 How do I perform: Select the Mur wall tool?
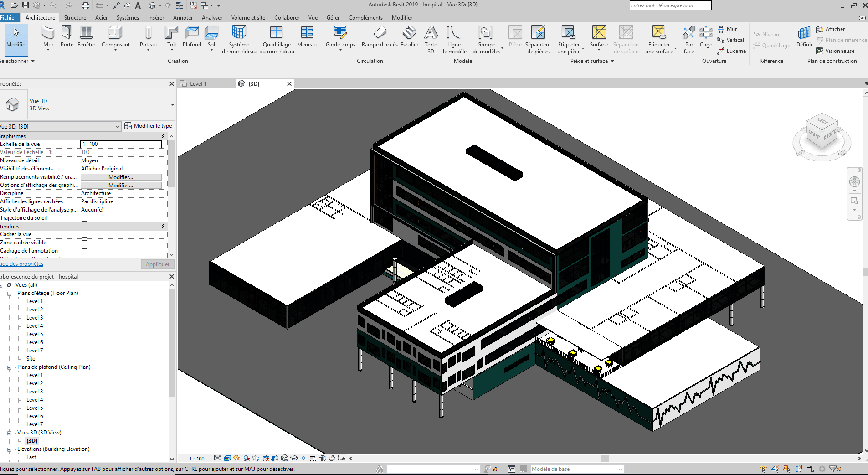[48, 37]
